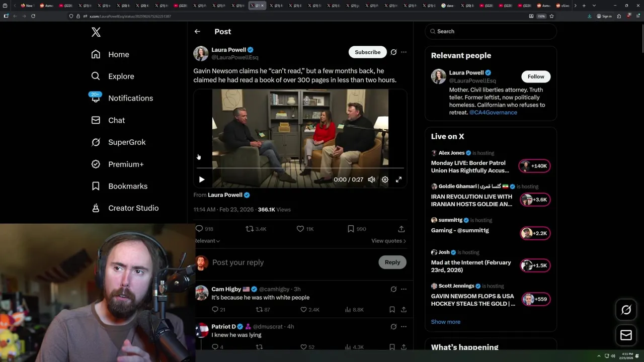
Task: Open the browser zoom level 150% indicator
Action: pos(541,16)
